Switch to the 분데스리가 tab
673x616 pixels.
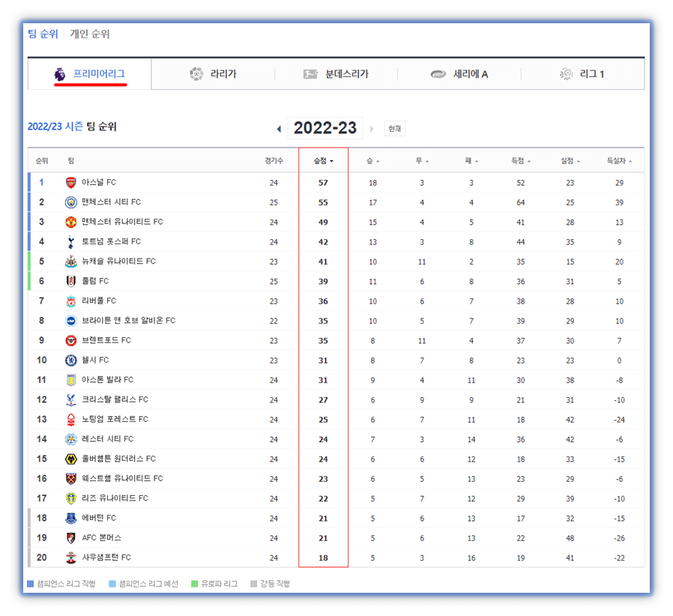pyautogui.click(x=336, y=74)
